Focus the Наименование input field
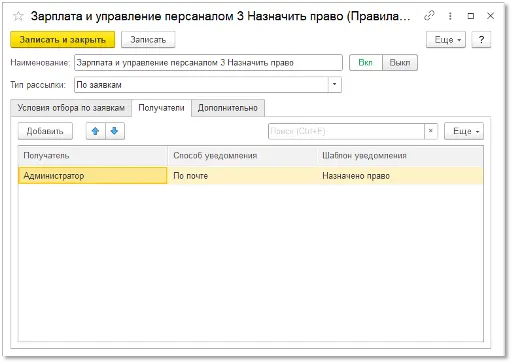 (x=208, y=63)
